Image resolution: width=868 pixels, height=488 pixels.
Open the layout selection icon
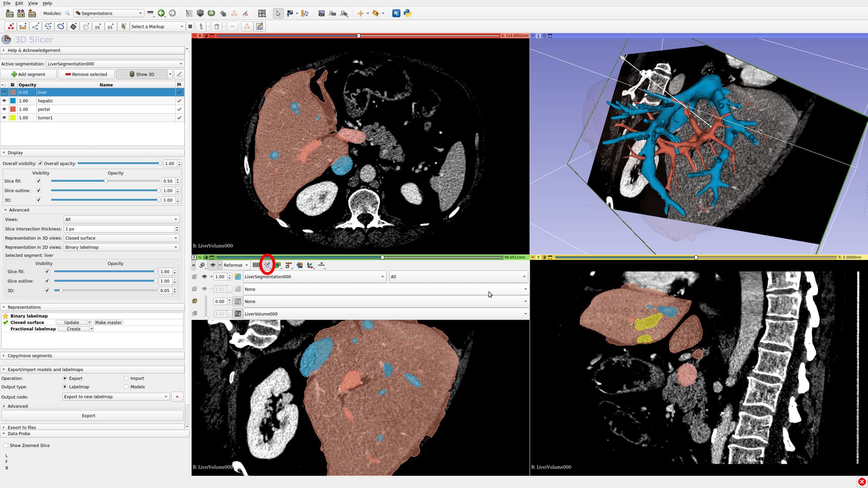click(x=262, y=13)
